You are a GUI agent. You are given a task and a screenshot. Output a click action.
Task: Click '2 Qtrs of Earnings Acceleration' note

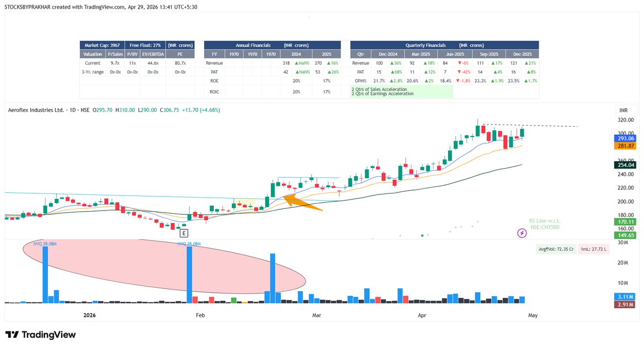(x=382, y=93)
